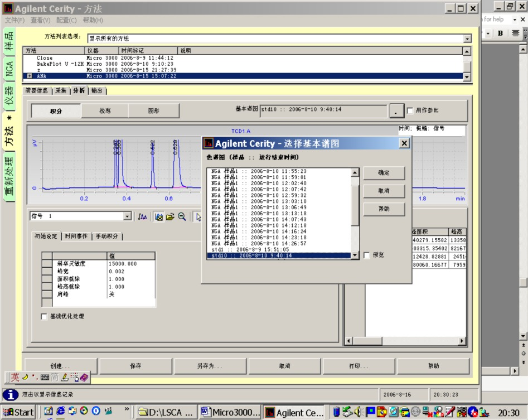Open the 仪器 side tab
The width and height of the screenshot is (528, 420).
coord(9,96)
